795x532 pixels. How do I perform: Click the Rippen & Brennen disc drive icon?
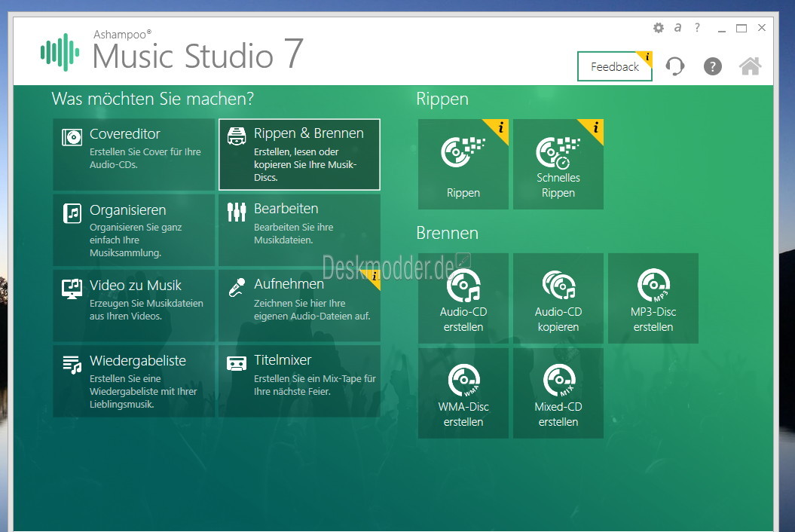pyautogui.click(x=237, y=136)
